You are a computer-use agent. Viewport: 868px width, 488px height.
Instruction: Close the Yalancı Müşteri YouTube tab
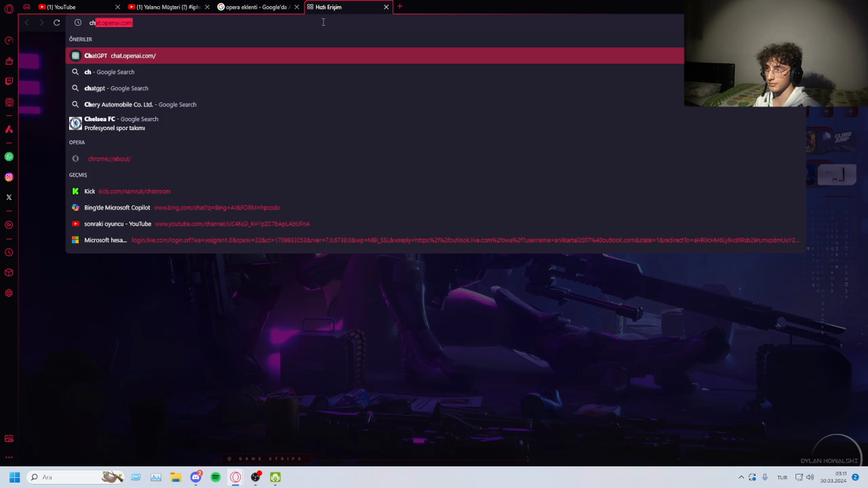click(207, 7)
